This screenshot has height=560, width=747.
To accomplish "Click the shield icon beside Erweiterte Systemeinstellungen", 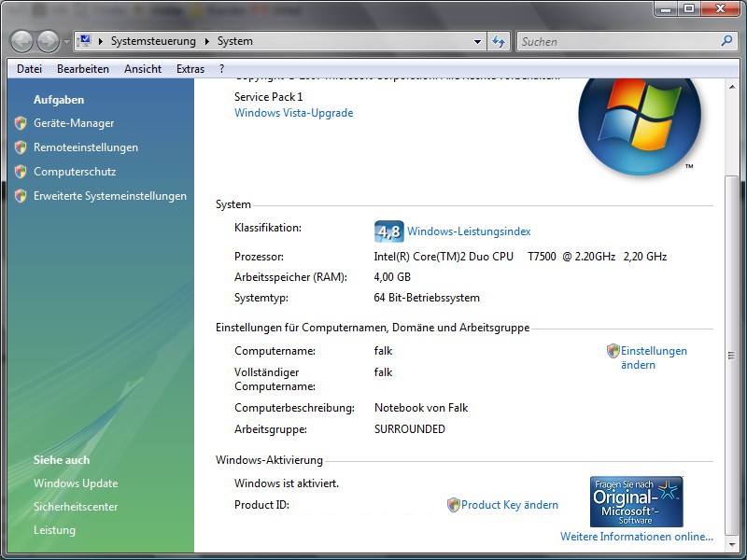I will pos(21,196).
